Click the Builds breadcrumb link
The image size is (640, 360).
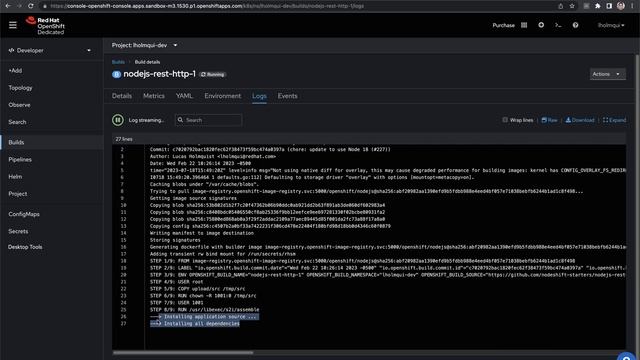pos(118,62)
